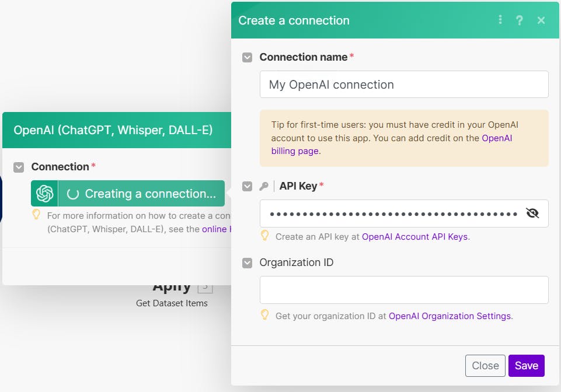Click the lightbulb icon beside organization ID hint
The height and width of the screenshot is (392, 561).
[265, 314]
